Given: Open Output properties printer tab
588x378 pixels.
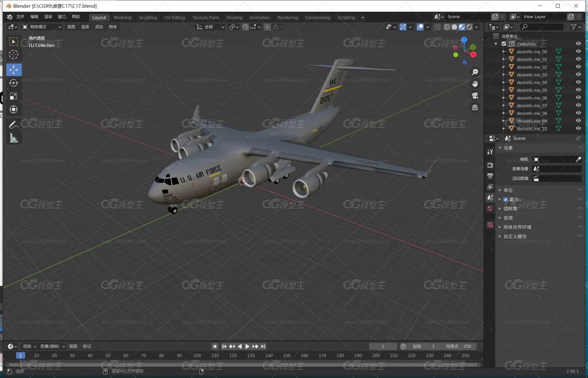Looking at the screenshot, I should click(490, 176).
